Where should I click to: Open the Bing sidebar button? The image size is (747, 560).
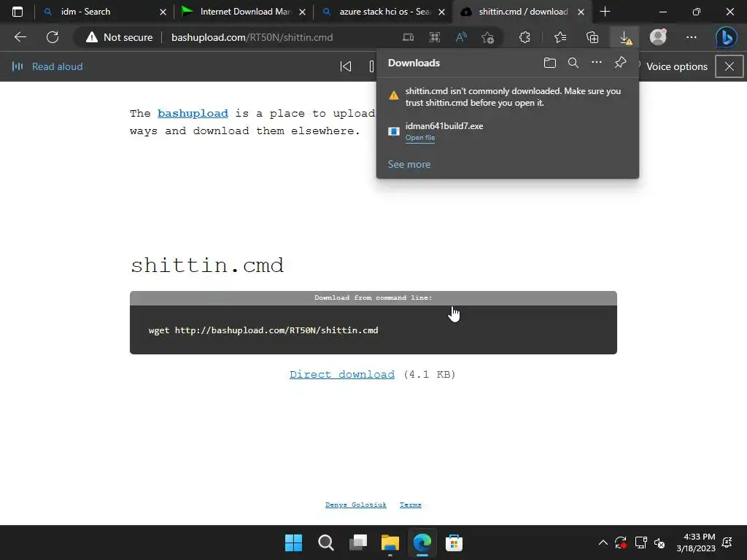(726, 37)
